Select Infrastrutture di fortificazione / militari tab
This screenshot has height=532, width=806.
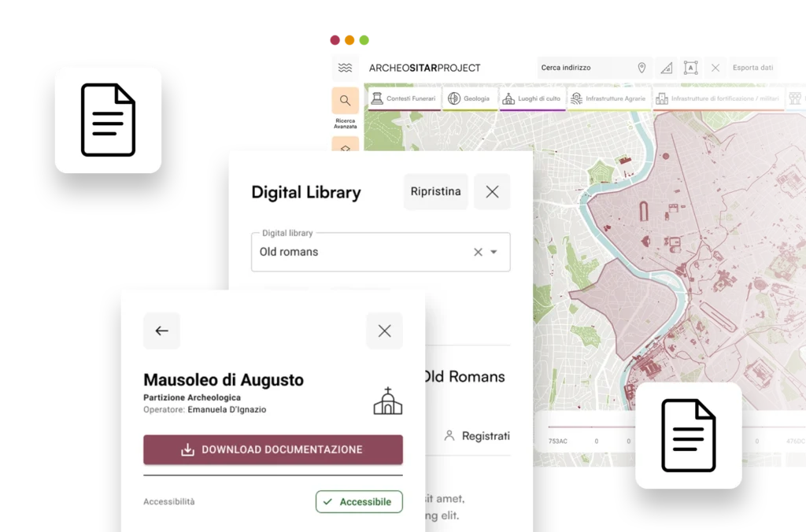(718, 99)
